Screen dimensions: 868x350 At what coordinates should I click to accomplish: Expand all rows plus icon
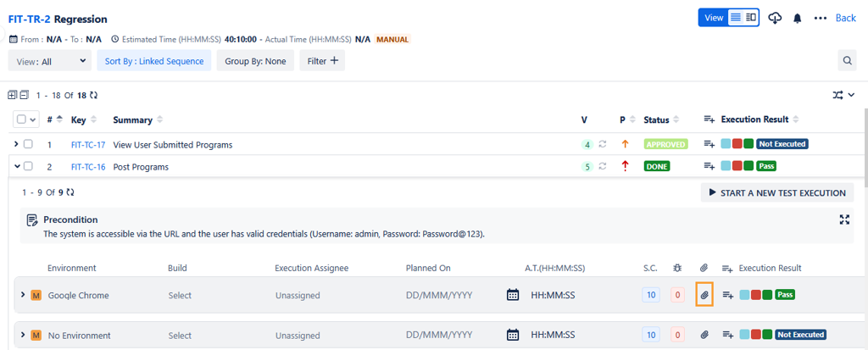click(x=12, y=95)
